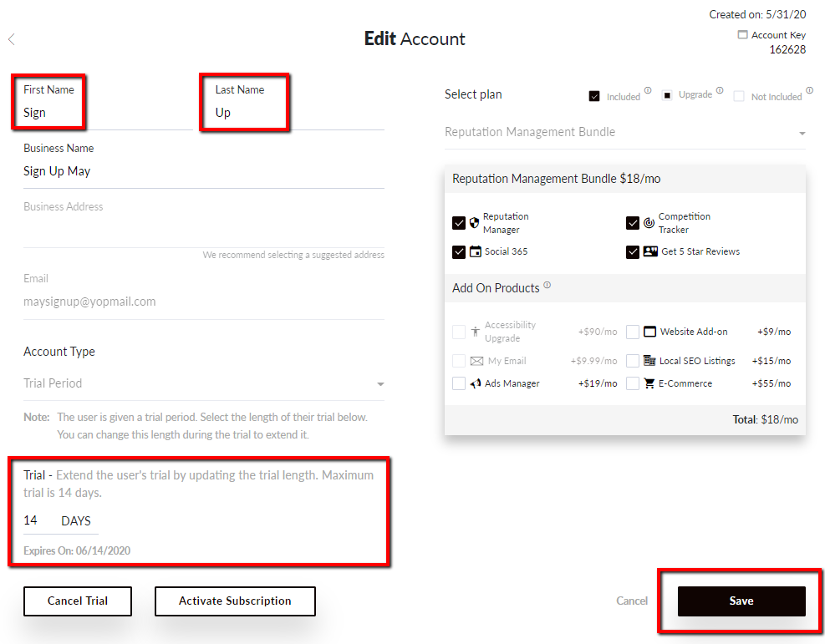Click the Activate Subscription button
The image size is (825, 644).
click(x=235, y=601)
